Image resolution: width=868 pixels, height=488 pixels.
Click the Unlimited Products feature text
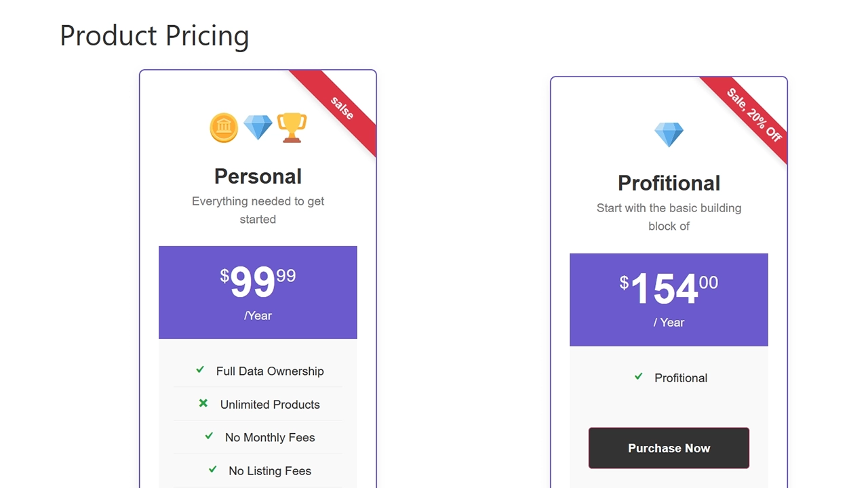tap(270, 405)
